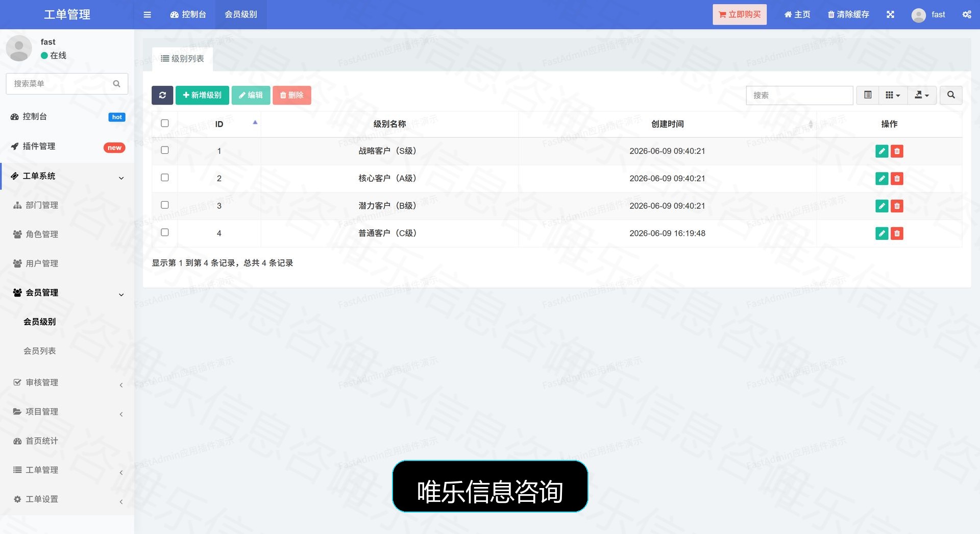Go to 主页 from the header
Image resolution: width=980 pixels, height=534 pixels.
[x=797, y=14]
